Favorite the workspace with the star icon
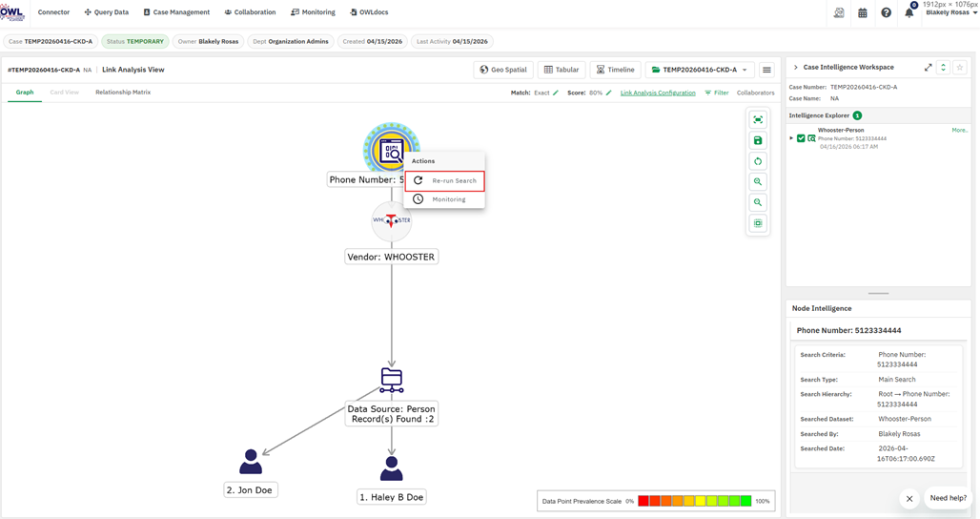 click(x=960, y=68)
